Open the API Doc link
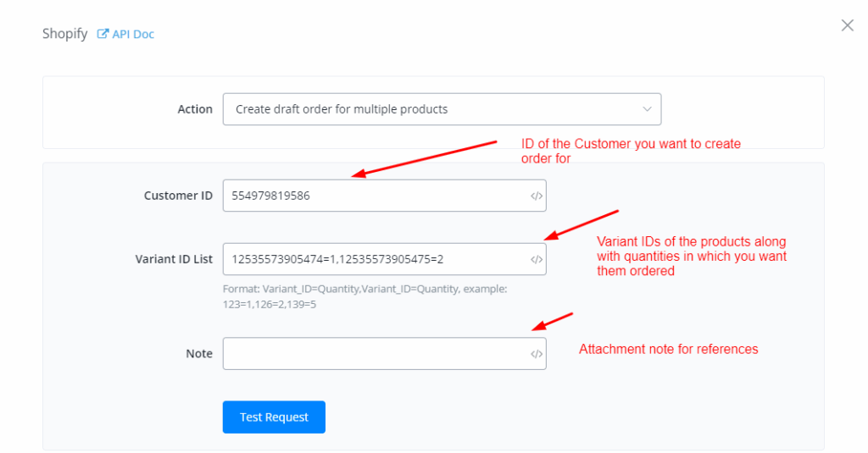Screen dimensions: 868x453 pos(133,35)
